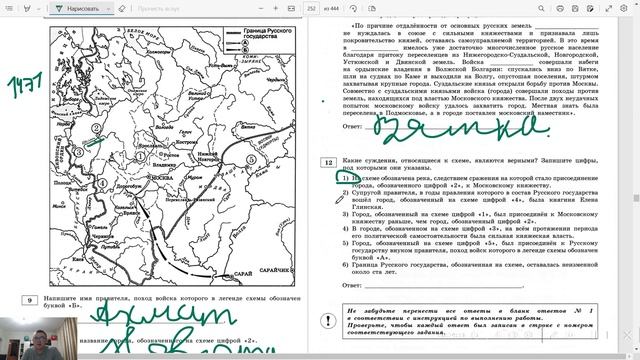The width and height of the screenshot is (640, 360).
Task: Click city marker 2 on the map
Action: [x=96, y=128]
